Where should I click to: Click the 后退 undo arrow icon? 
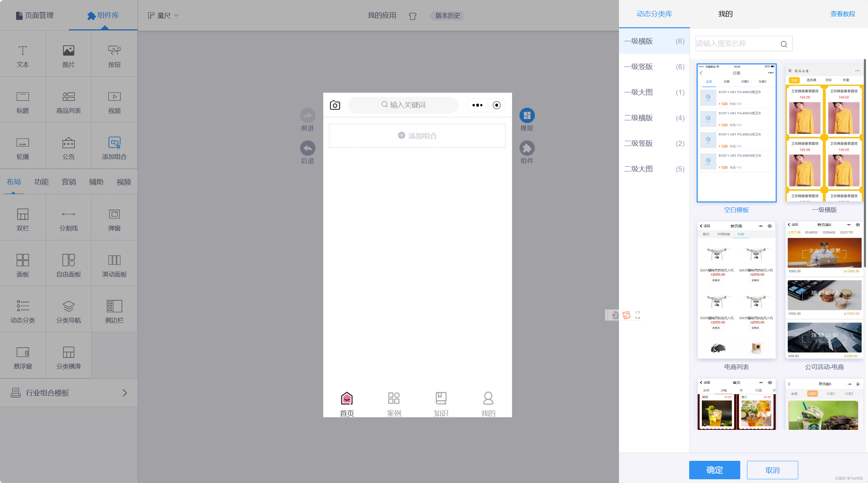tap(307, 148)
